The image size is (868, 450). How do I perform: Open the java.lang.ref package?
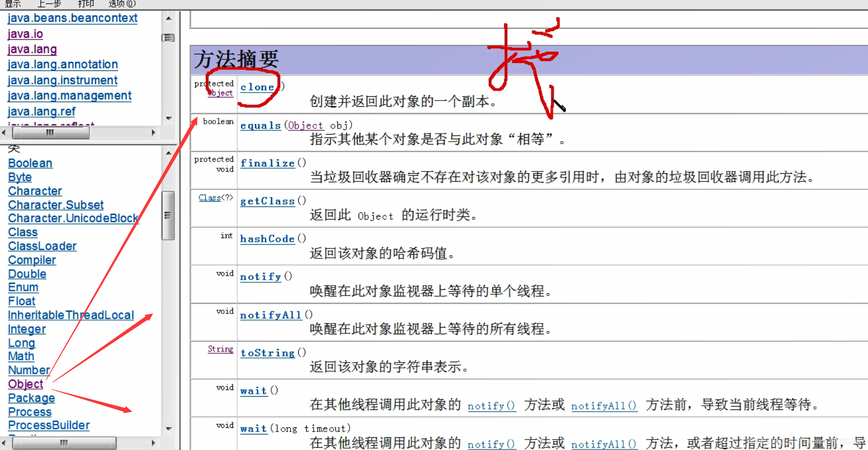[42, 111]
